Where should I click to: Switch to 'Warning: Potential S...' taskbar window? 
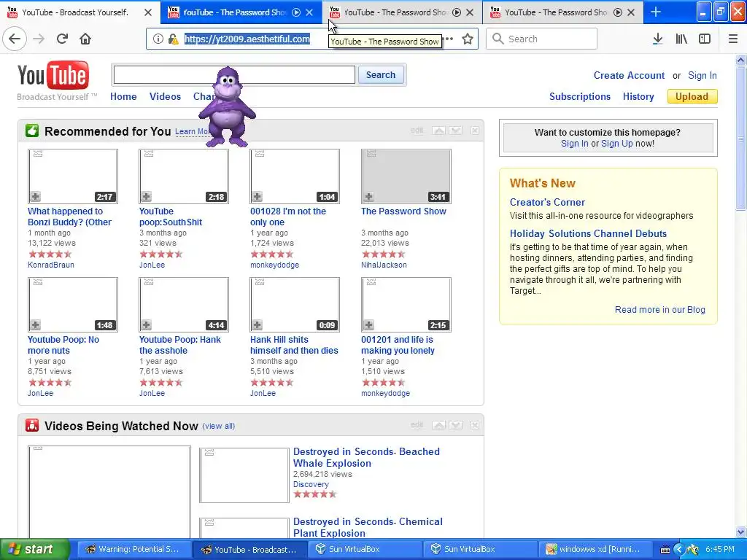pos(134,549)
